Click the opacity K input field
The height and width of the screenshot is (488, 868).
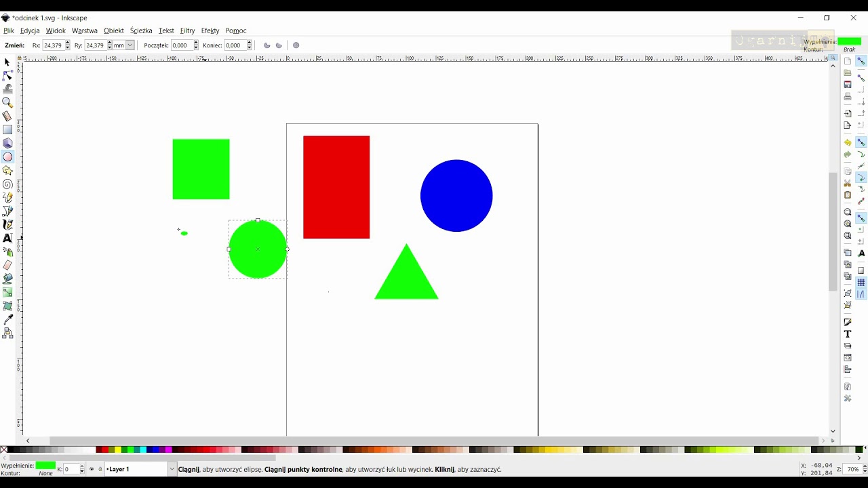71,469
